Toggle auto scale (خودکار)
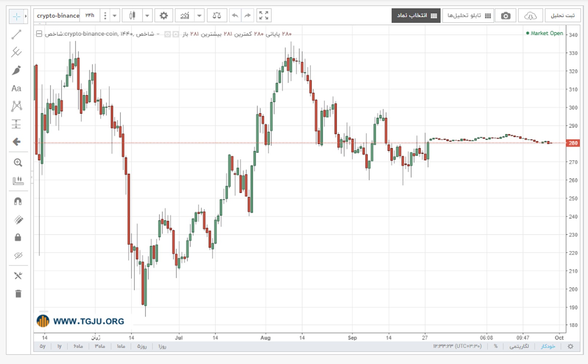This screenshot has width=588, height=364. [x=548, y=346]
